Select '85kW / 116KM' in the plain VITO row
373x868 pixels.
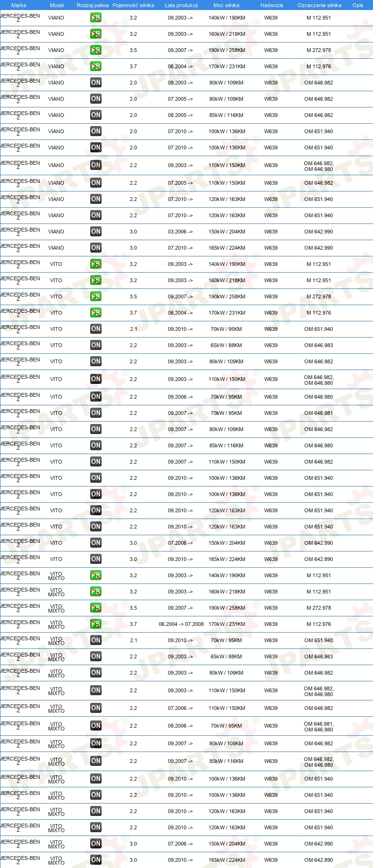coord(226,445)
